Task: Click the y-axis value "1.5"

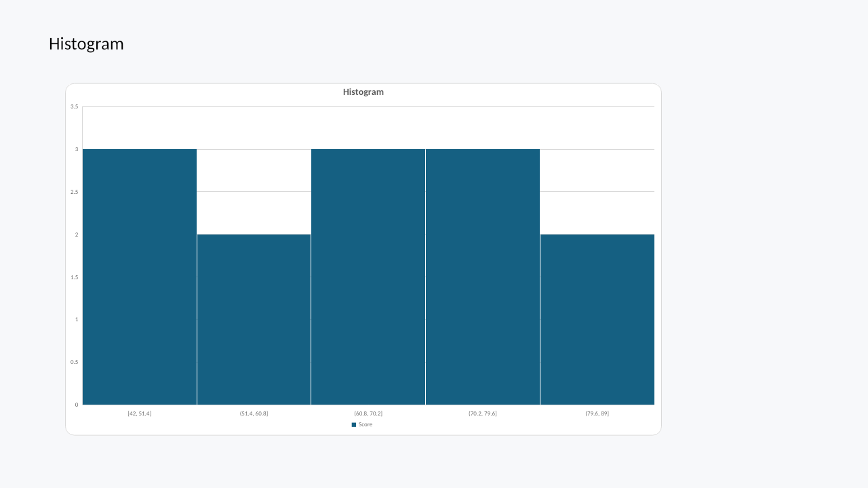Action: coord(75,277)
